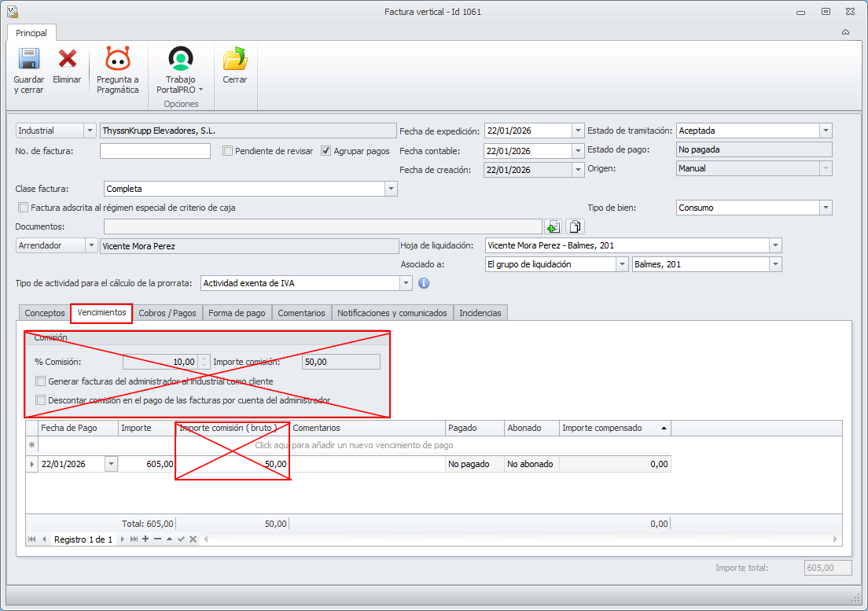Click Guardar y cerrar save icon
Viewport: 868px width, 611px height.
click(29, 59)
